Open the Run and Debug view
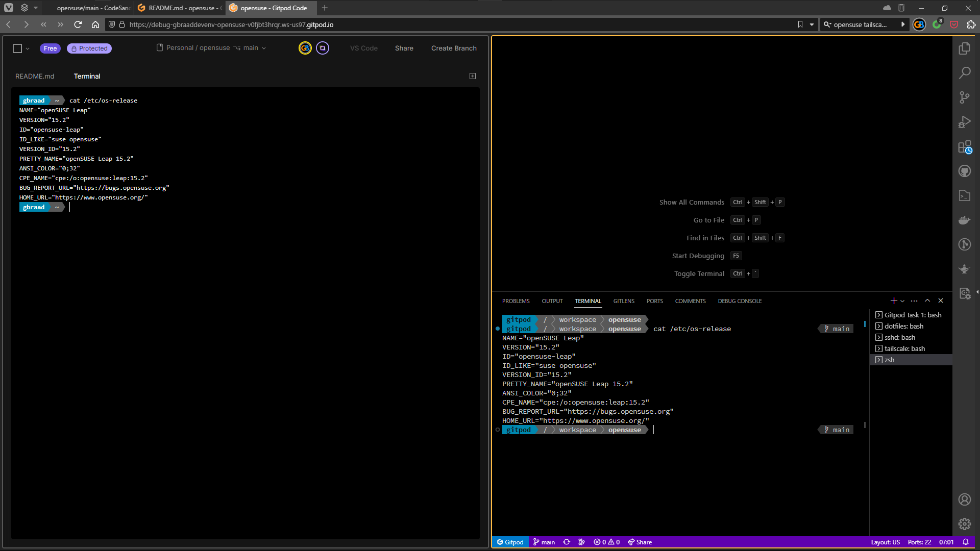 (964, 122)
